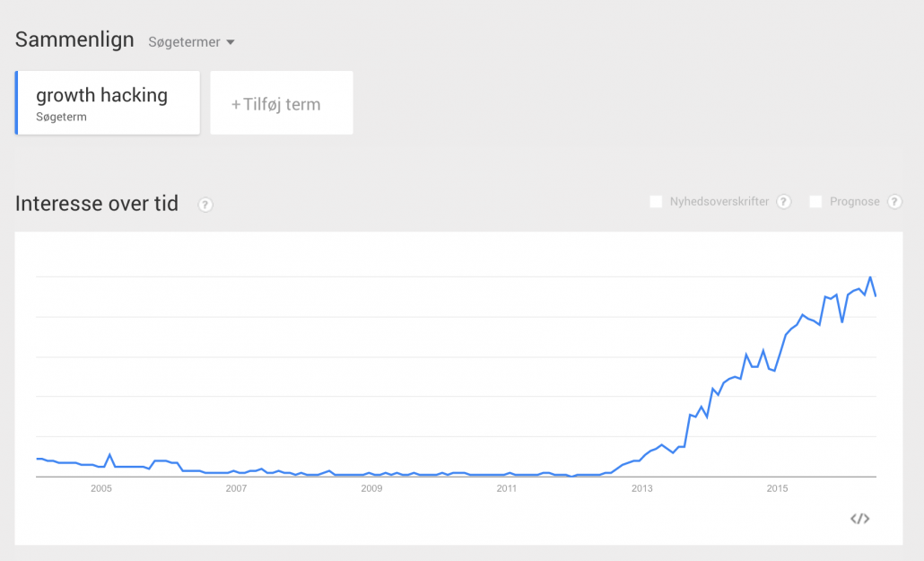Click the 2013 label on the timeline axis
This screenshot has height=561, width=924.
[641, 488]
